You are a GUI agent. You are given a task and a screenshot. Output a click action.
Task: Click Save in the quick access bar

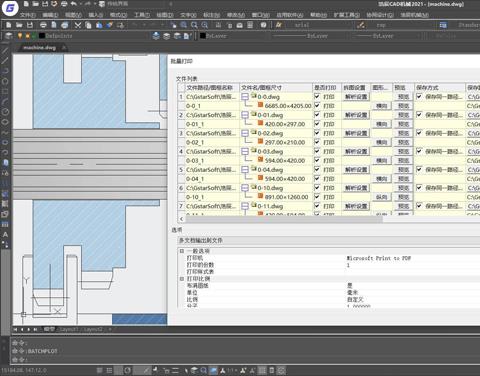pos(45,4)
